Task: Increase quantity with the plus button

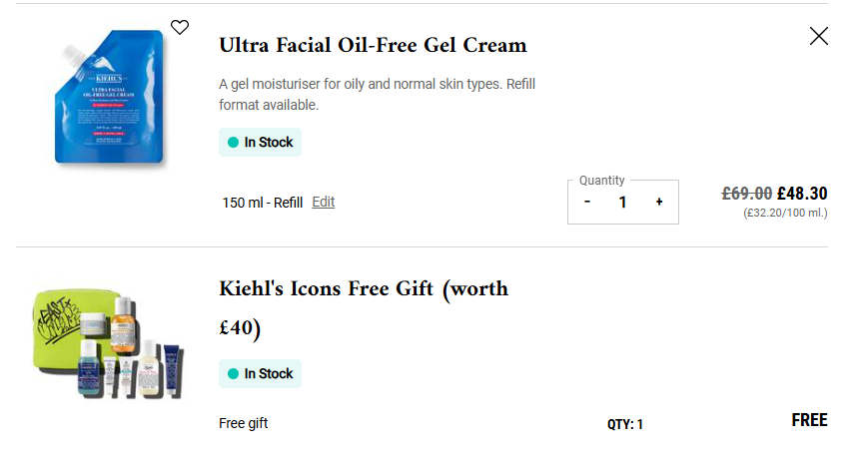Action: coord(659,203)
